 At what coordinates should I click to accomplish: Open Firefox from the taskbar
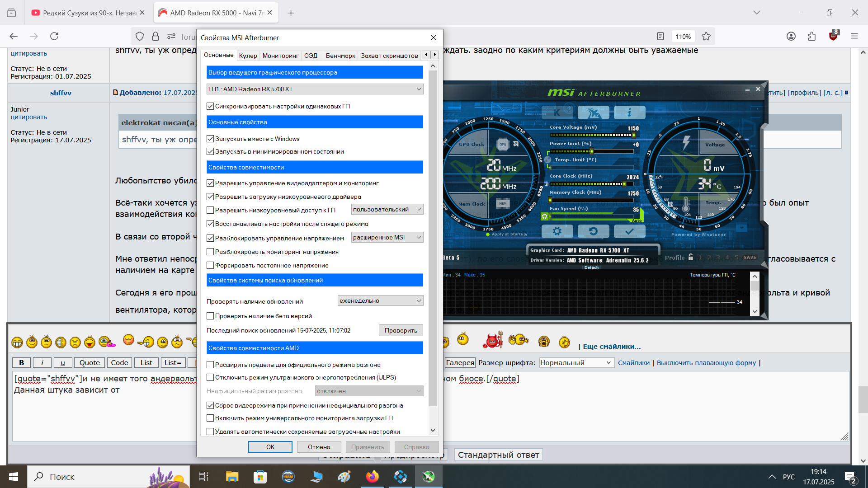coord(372,477)
